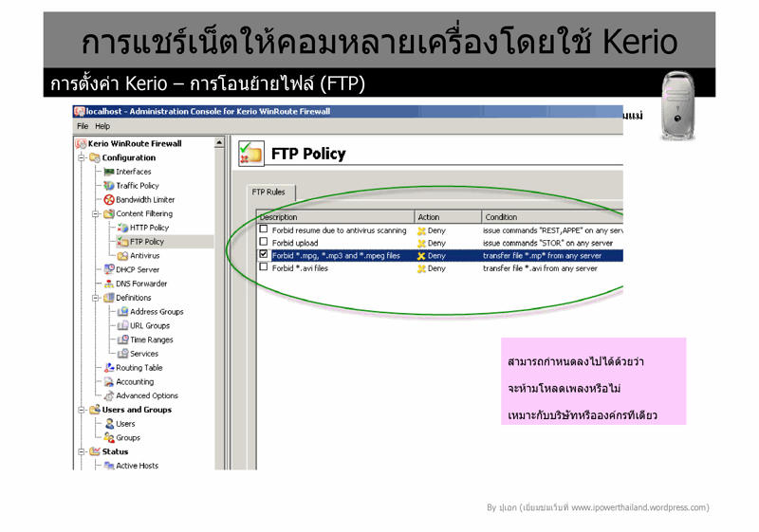Click the Groups icon in tree
759x532 pixels.
[109, 438]
